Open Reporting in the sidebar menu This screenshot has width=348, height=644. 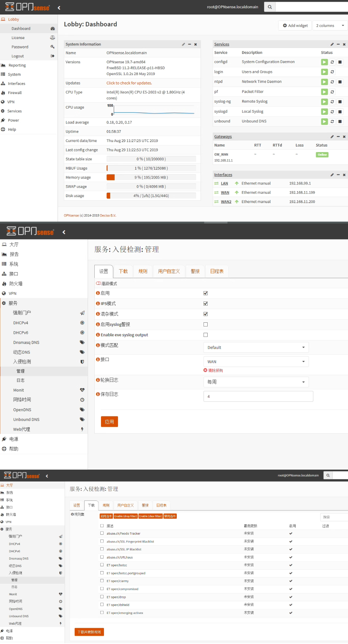coord(17,65)
